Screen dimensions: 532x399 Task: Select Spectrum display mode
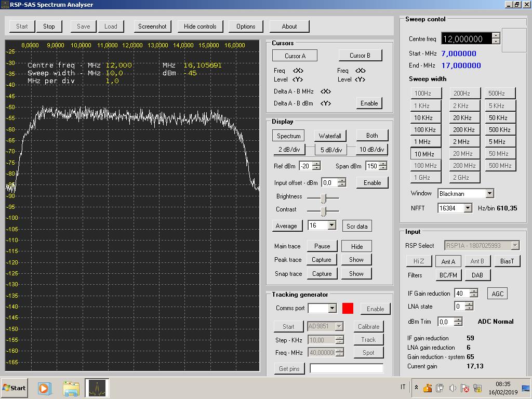point(288,136)
